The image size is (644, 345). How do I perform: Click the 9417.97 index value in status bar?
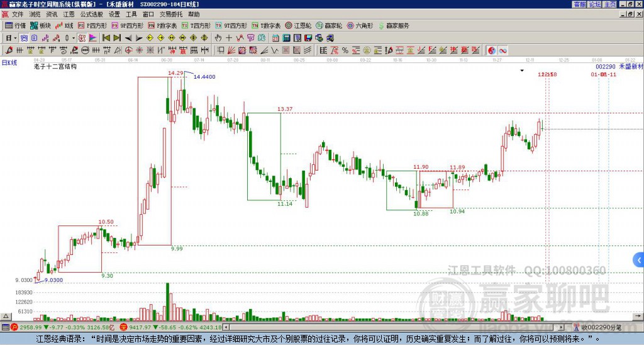(x=140, y=327)
